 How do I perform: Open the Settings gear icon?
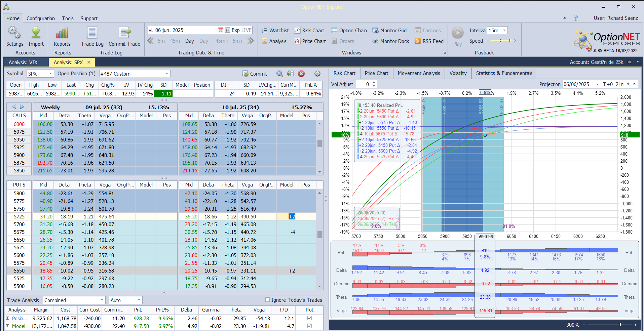[x=14, y=33]
